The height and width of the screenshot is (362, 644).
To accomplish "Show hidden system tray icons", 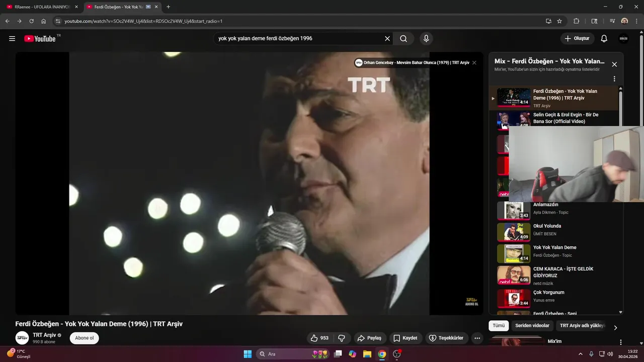I will click(x=580, y=354).
